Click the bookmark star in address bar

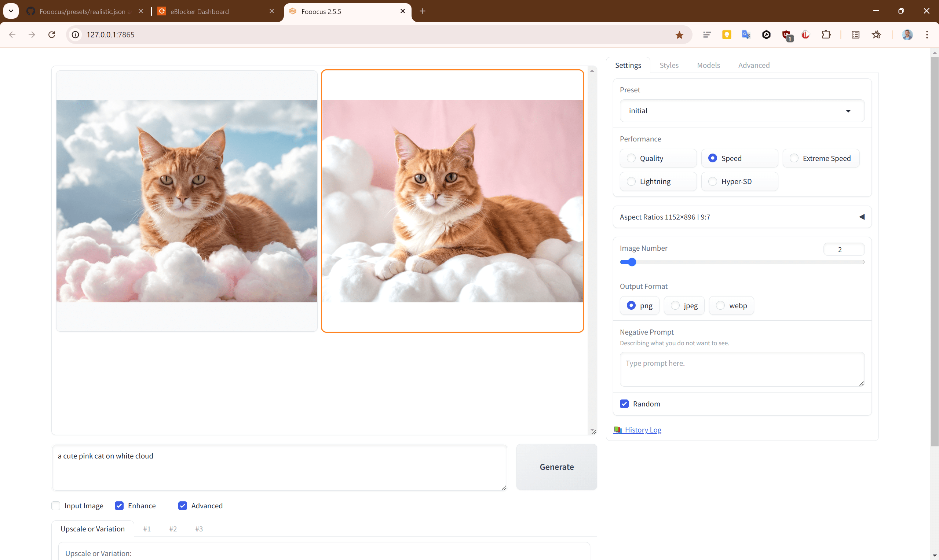point(679,35)
